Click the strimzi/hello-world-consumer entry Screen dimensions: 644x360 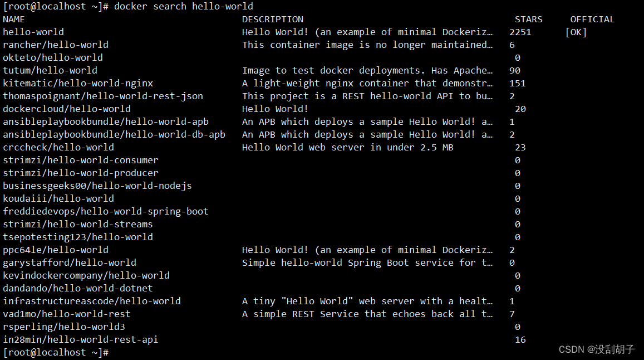click(81, 160)
